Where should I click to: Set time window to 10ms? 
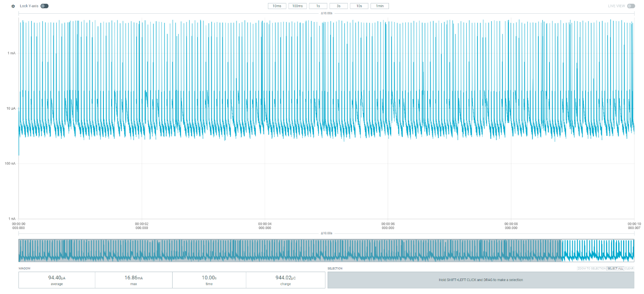277,6
